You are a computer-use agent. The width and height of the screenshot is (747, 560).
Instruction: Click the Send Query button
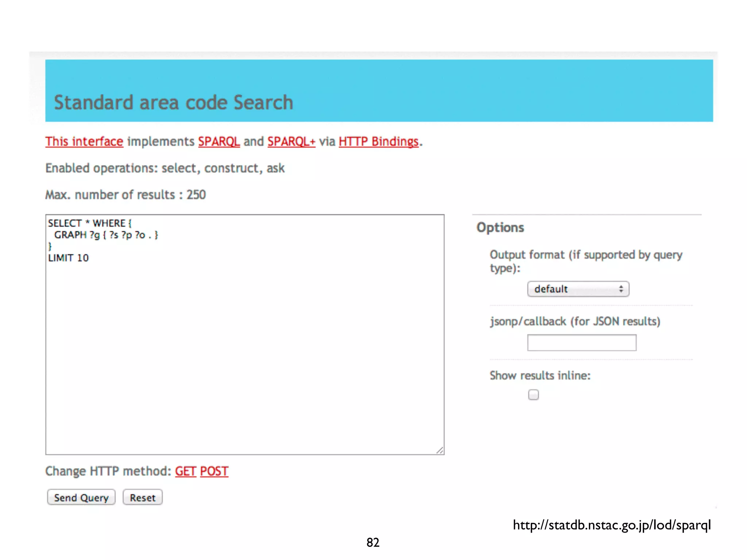[81, 497]
